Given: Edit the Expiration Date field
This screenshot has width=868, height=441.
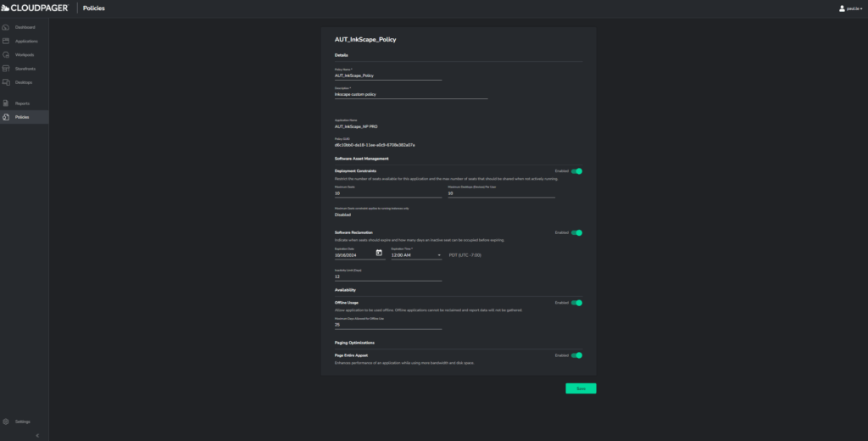Looking at the screenshot, I should pos(354,255).
